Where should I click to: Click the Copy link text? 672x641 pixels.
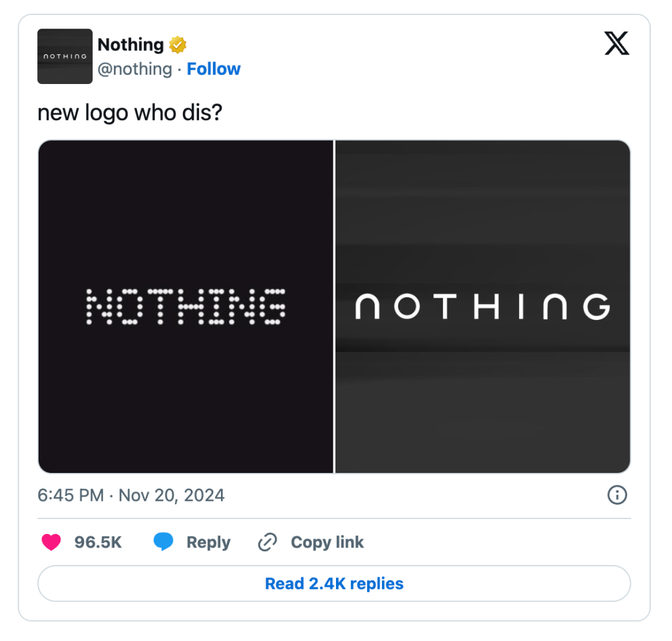click(327, 543)
